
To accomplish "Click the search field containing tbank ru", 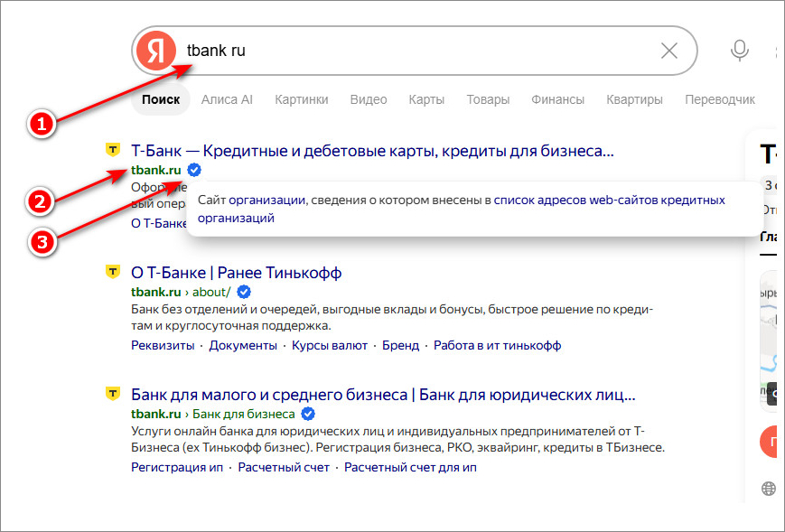I will click(415, 51).
